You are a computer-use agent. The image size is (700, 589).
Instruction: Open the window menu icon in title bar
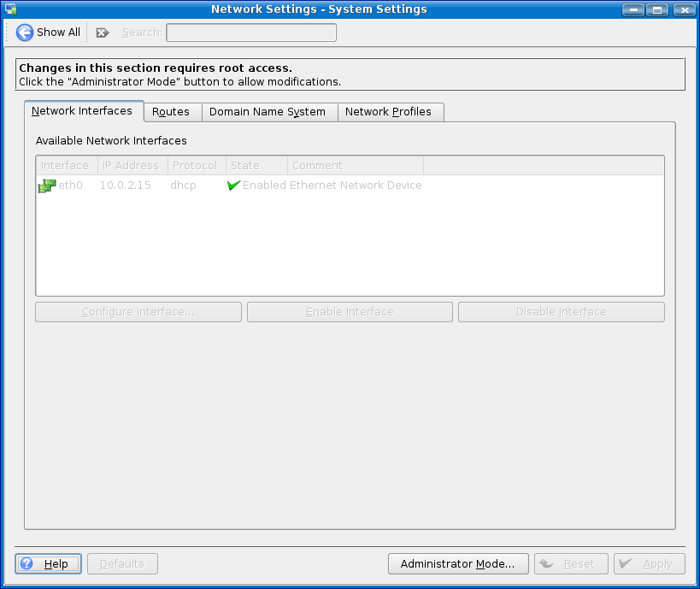(x=10, y=9)
